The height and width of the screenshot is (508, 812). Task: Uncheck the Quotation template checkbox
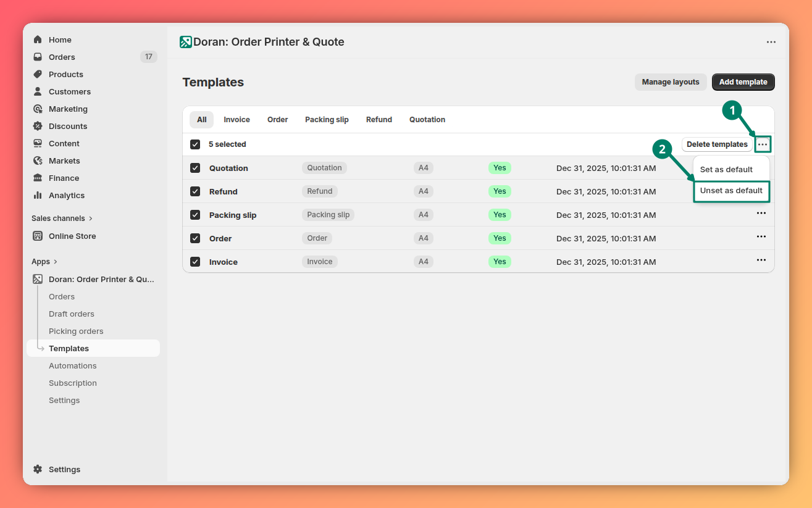tap(195, 168)
